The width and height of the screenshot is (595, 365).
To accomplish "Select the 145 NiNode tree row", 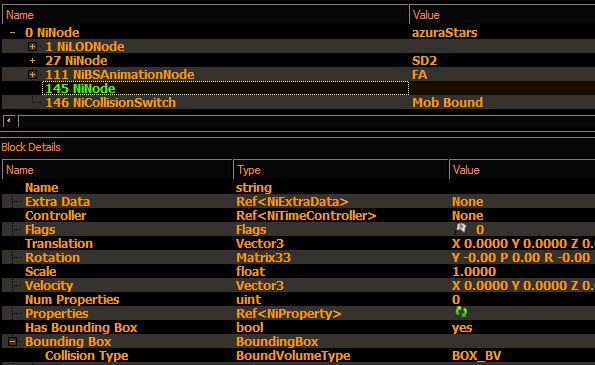I will [x=225, y=89].
